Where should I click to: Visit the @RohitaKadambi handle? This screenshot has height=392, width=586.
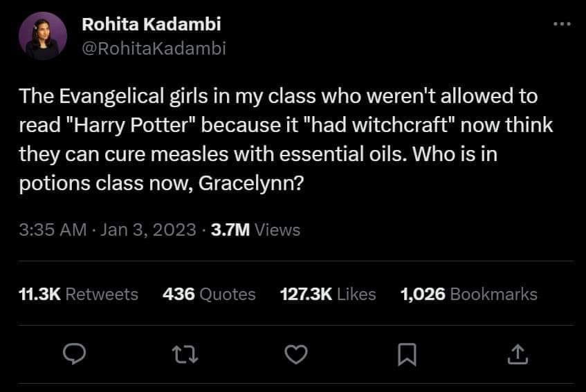point(154,47)
